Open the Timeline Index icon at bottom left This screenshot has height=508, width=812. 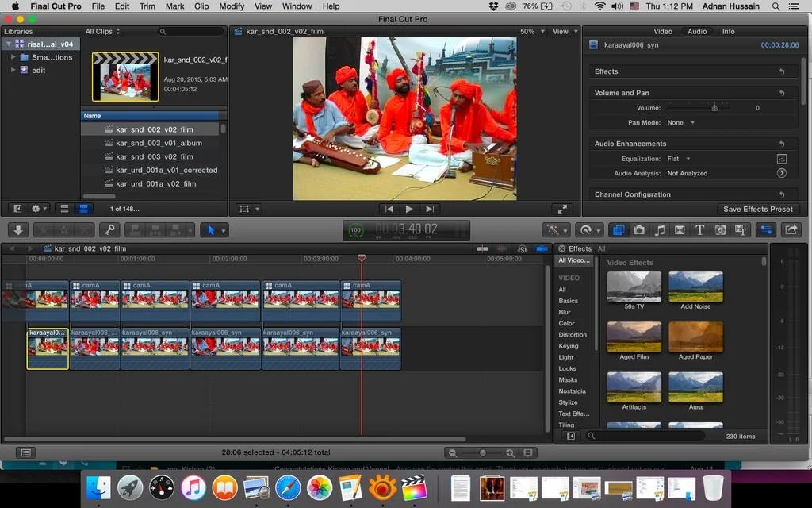25,452
